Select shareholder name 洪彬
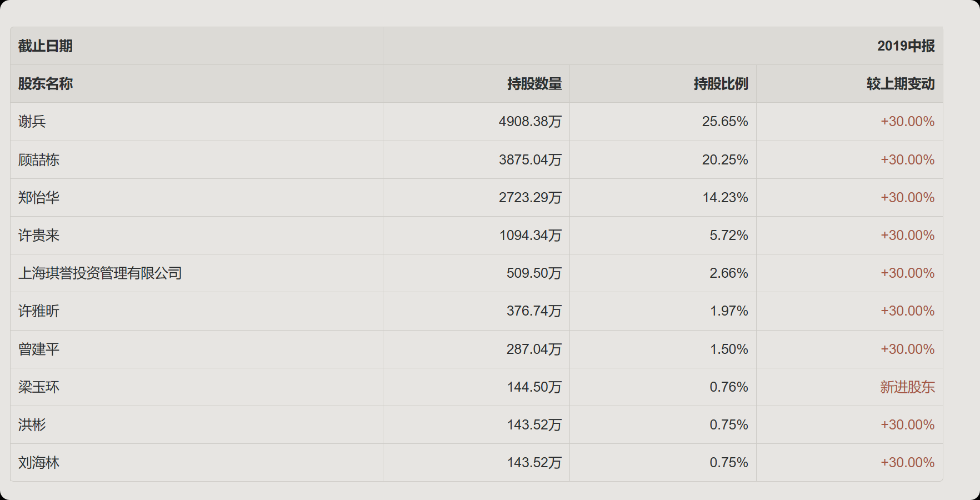Image resolution: width=980 pixels, height=500 pixels. [32, 425]
